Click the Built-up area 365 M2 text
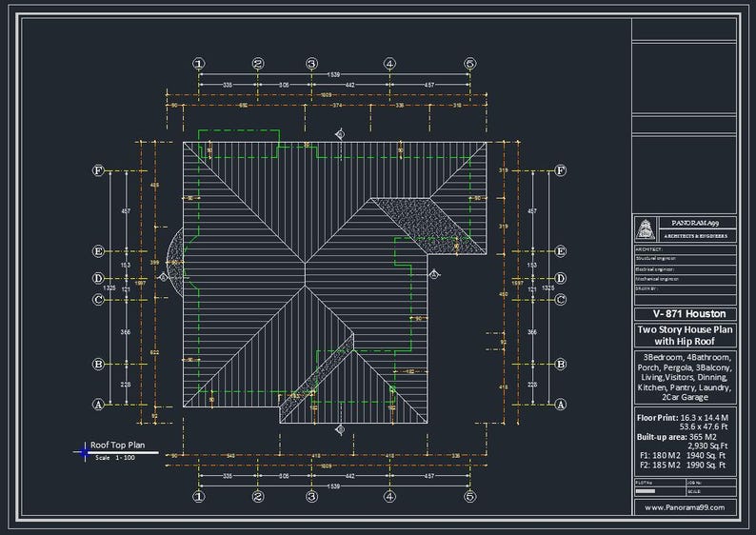756x535 pixels. tap(676, 437)
